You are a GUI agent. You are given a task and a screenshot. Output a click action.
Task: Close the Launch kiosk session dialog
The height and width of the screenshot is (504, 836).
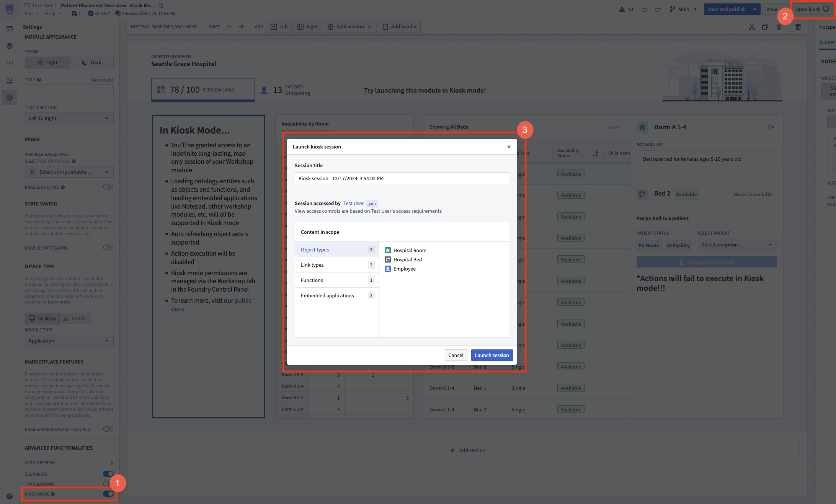pyautogui.click(x=509, y=147)
